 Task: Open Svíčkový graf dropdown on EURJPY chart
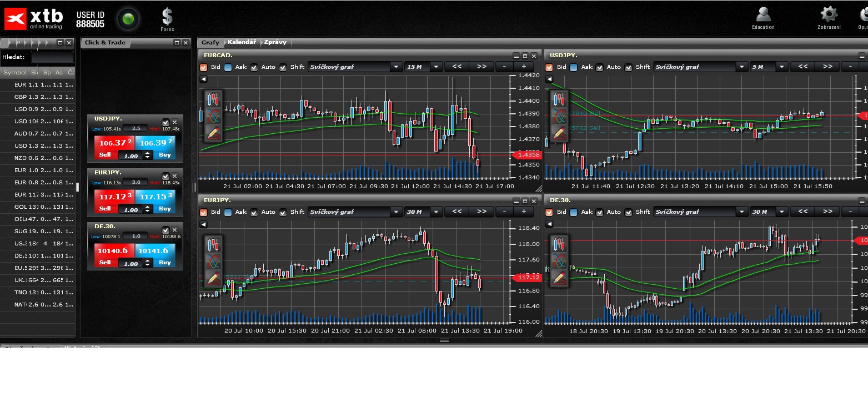(396, 212)
